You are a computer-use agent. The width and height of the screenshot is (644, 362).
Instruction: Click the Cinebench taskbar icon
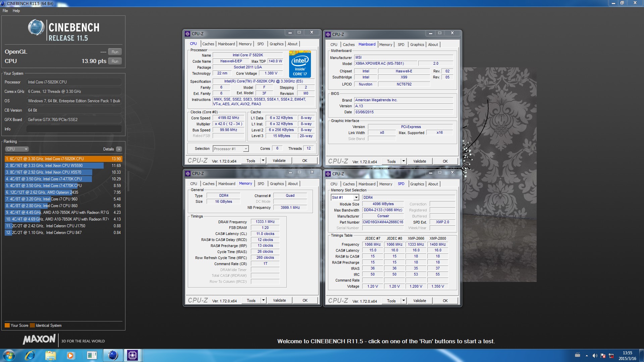pos(113,355)
